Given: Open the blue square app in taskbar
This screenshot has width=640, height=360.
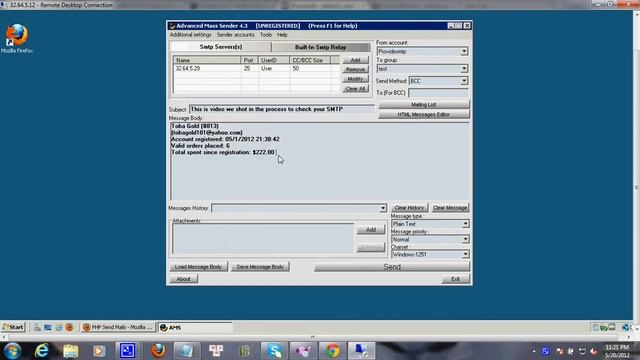Looking at the screenshot, I should (x=127, y=351).
